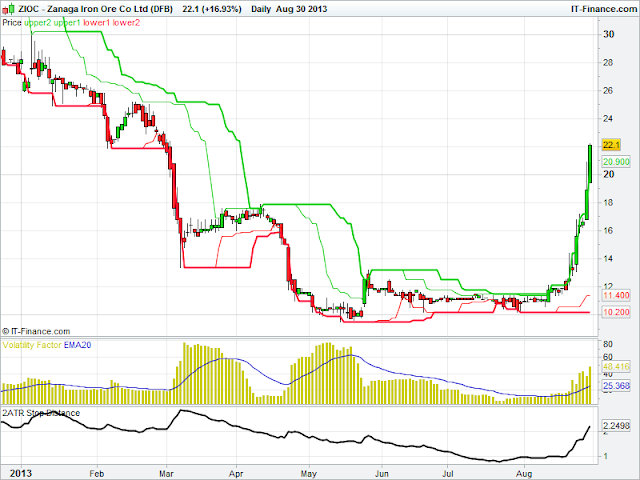Click the Aug label on the time axis

[524, 474]
